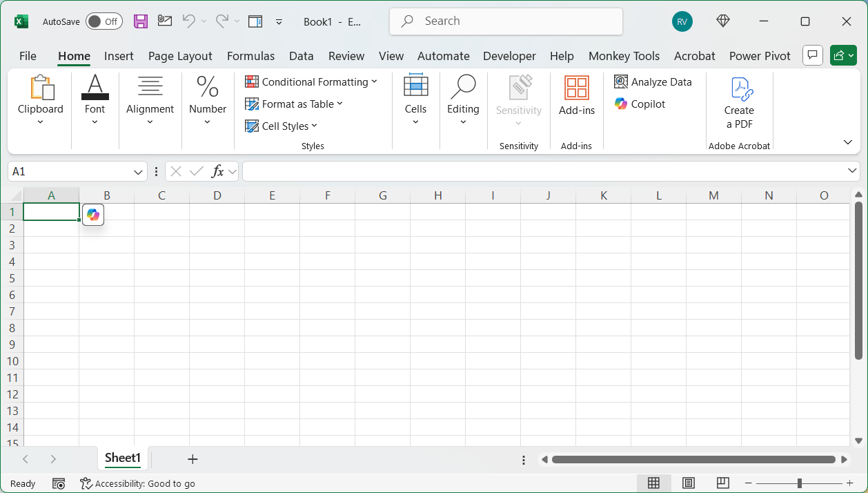
Task: Click the Copilot icon beside cell A1
Action: point(92,215)
